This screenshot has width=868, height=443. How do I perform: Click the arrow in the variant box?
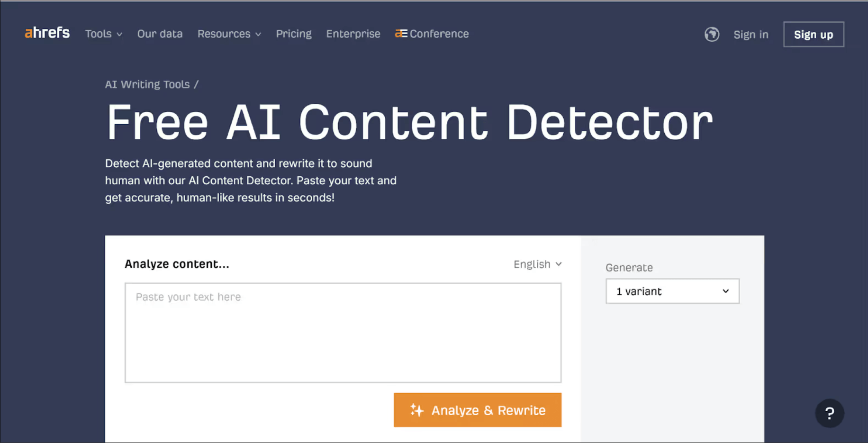point(725,291)
